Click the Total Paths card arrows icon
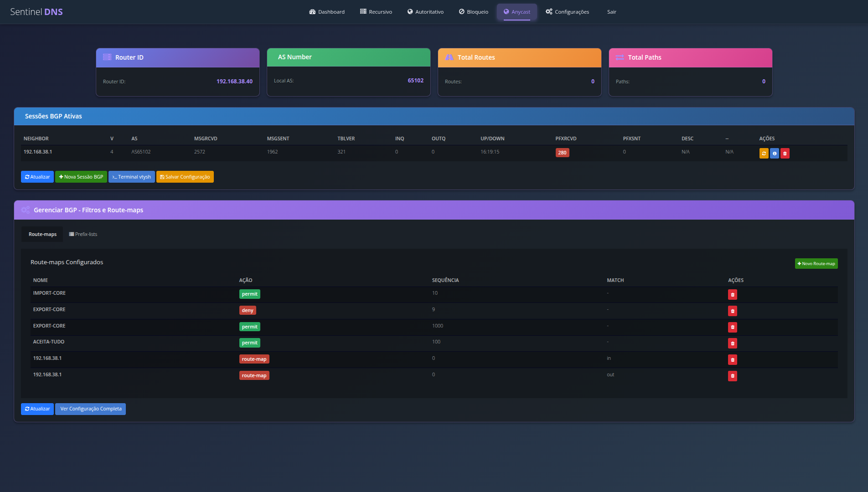 (620, 57)
